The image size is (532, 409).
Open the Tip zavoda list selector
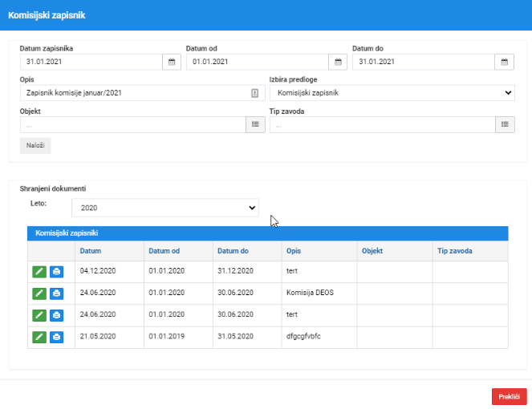point(505,124)
